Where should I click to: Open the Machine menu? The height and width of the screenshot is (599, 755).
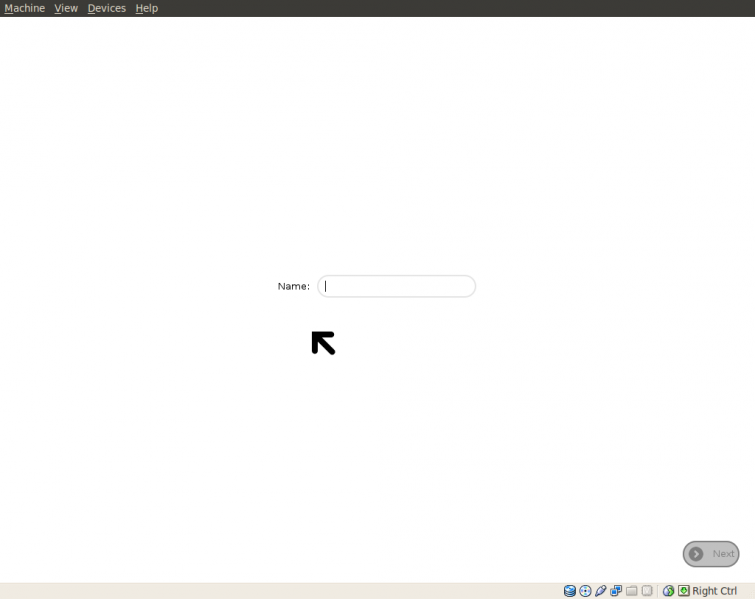[x=25, y=8]
